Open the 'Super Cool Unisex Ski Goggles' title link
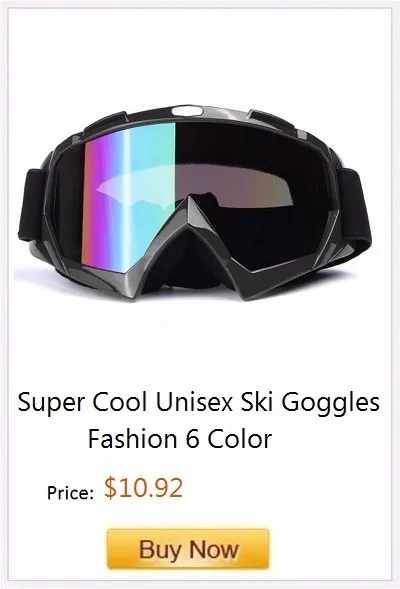Image resolution: width=400 pixels, height=589 pixels. (x=199, y=402)
